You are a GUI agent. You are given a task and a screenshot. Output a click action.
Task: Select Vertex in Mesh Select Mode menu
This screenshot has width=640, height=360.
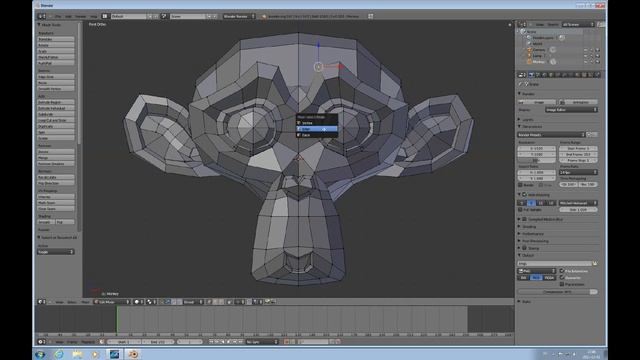(317, 123)
